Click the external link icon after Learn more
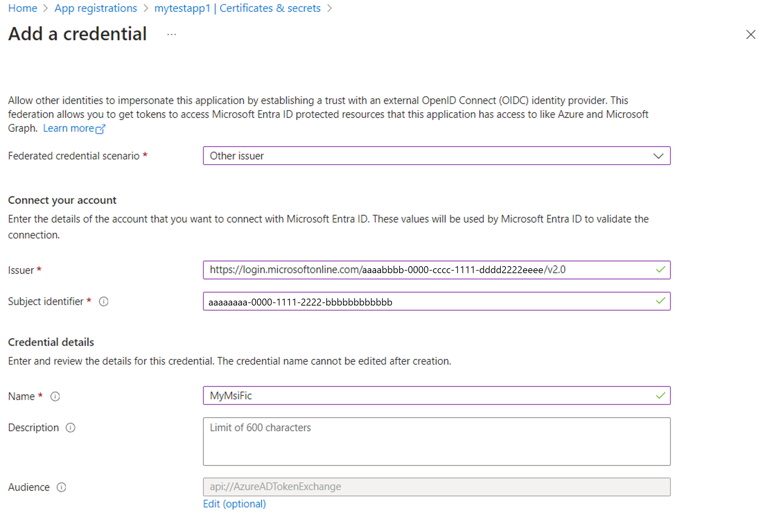This screenshot has height=532, width=772. coord(100,129)
